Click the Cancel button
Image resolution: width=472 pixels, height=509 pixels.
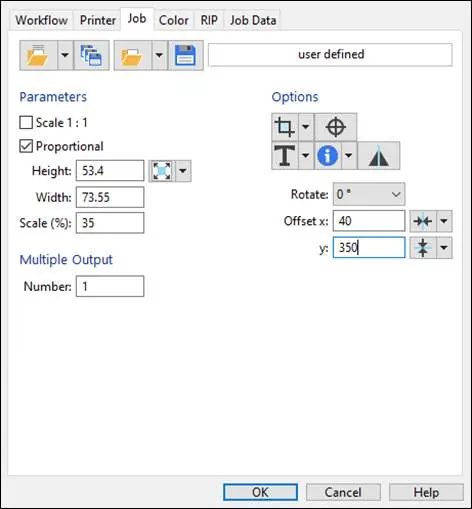pyautogui.click(x=343, y=492)
